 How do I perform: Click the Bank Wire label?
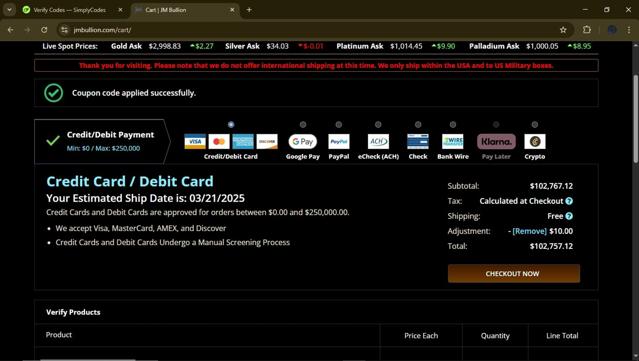[x=453, y=156]
